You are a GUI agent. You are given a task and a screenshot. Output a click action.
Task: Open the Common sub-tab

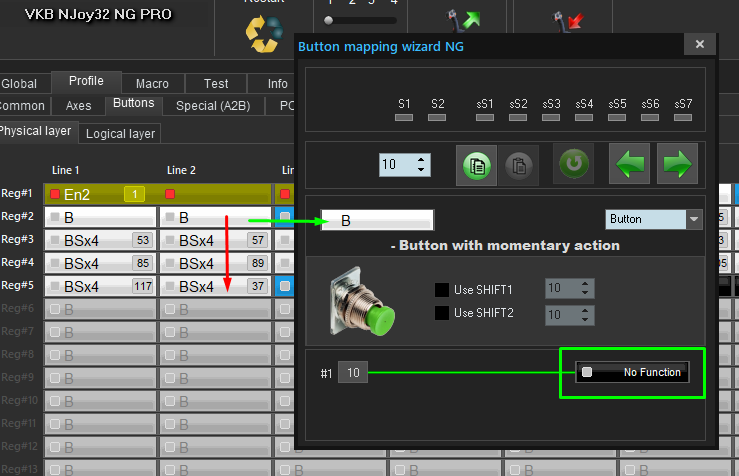(23, 106)
